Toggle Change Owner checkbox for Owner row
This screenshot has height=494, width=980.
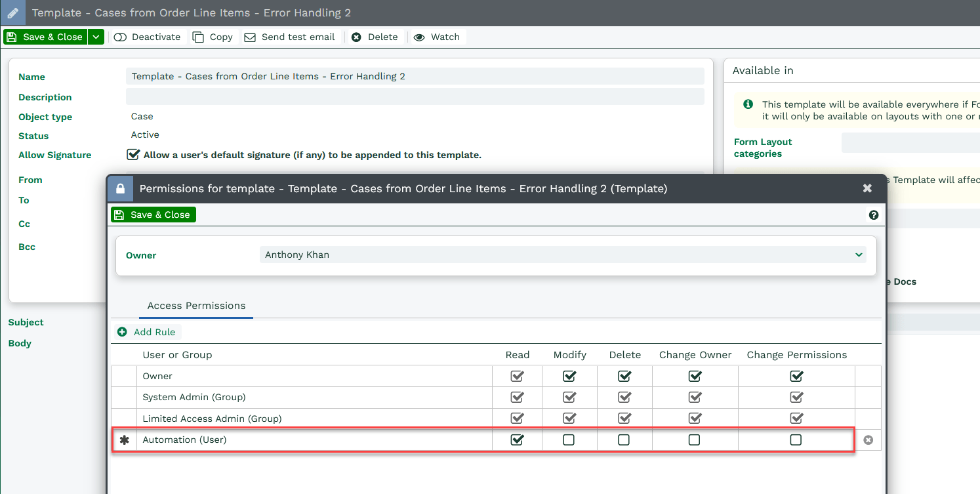695,376
